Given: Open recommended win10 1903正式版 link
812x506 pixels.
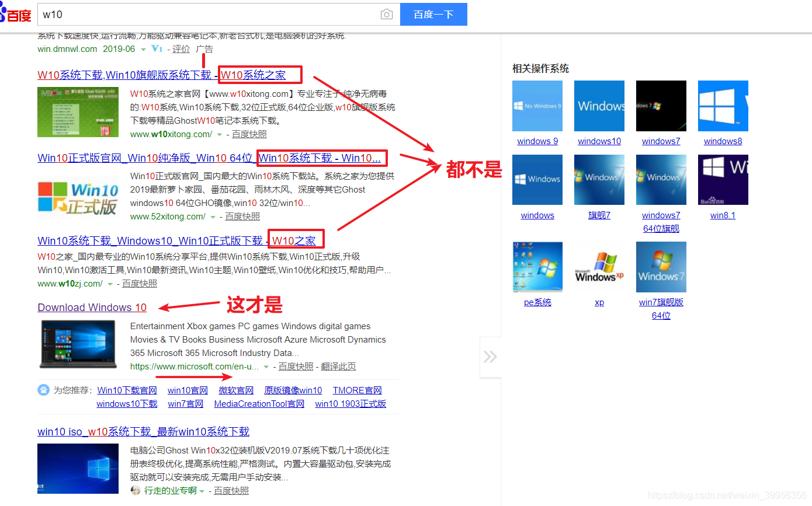Looking at the screenshot, I should (x=351, y=404).
